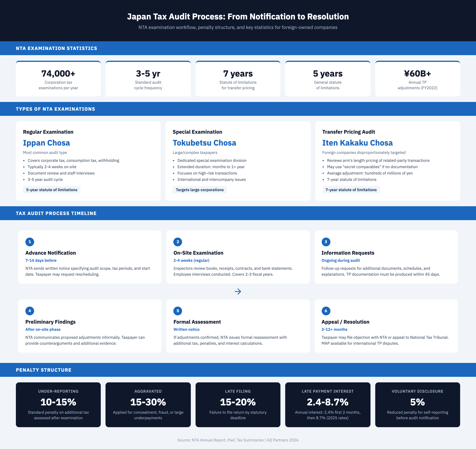Click the 5-year statute of limitations tag

[x=52, y=190]
